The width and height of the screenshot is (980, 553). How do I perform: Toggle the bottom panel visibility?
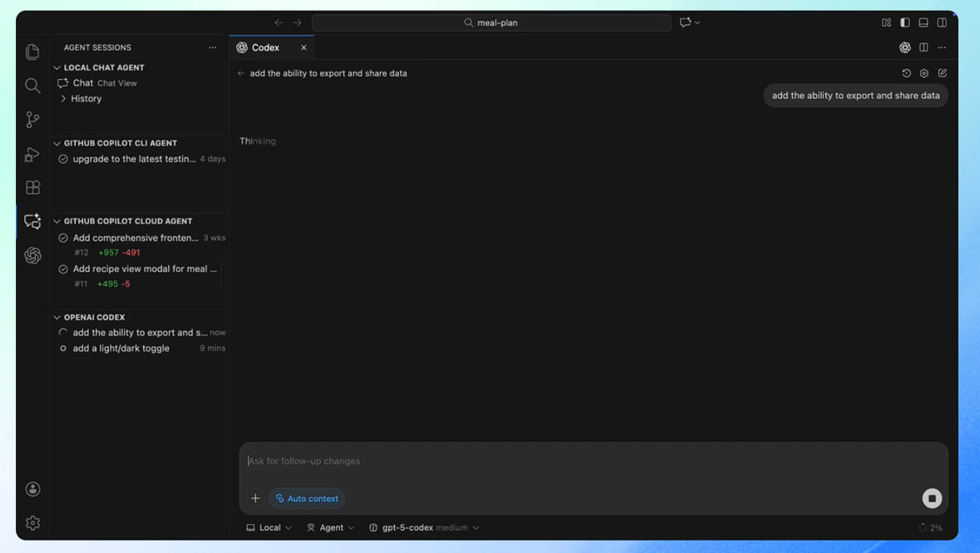coord(923,23)
